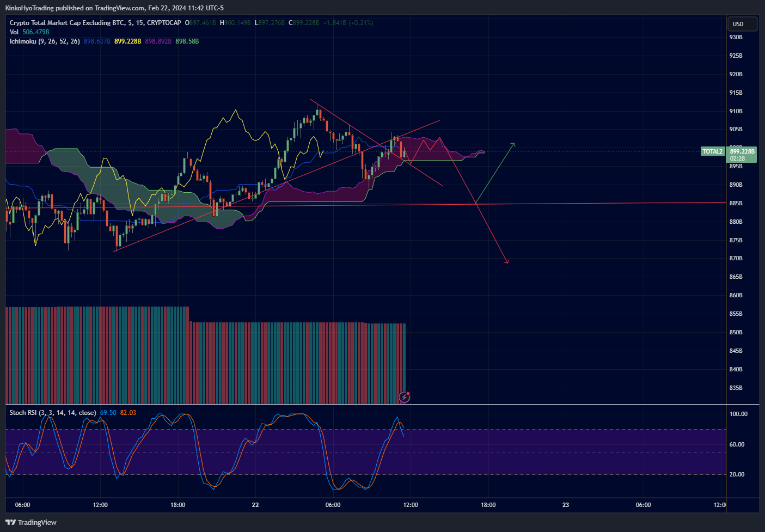Click the blue Ichimoku value 898.637B

[x=97, y=41]
